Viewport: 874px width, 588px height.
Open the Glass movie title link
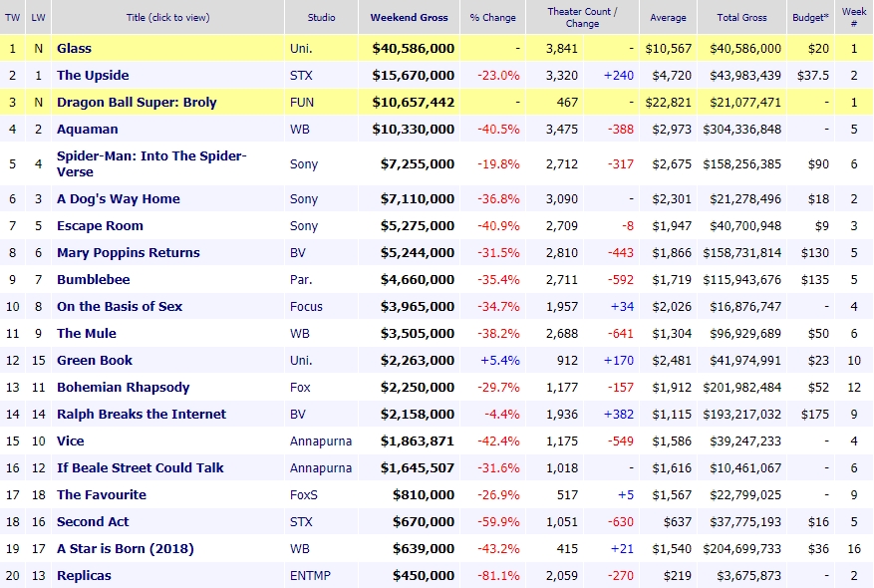74,49
